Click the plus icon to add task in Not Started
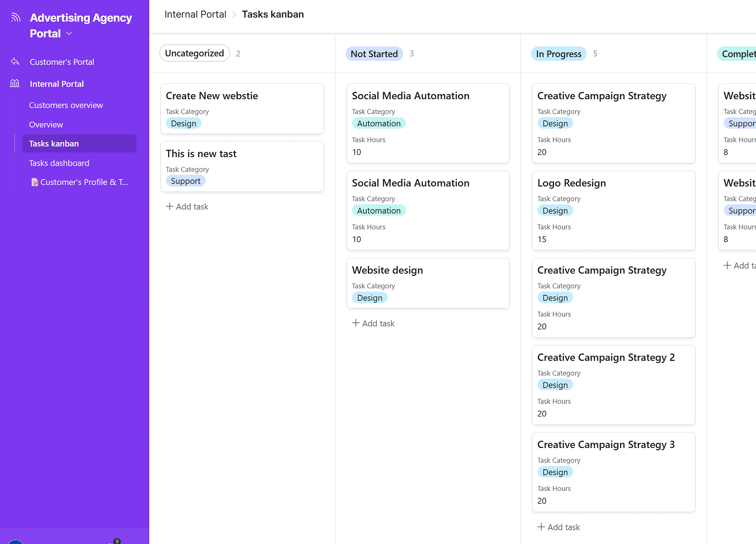The height and width of the screenshot is (544, 756). click(x=356, y=323)
